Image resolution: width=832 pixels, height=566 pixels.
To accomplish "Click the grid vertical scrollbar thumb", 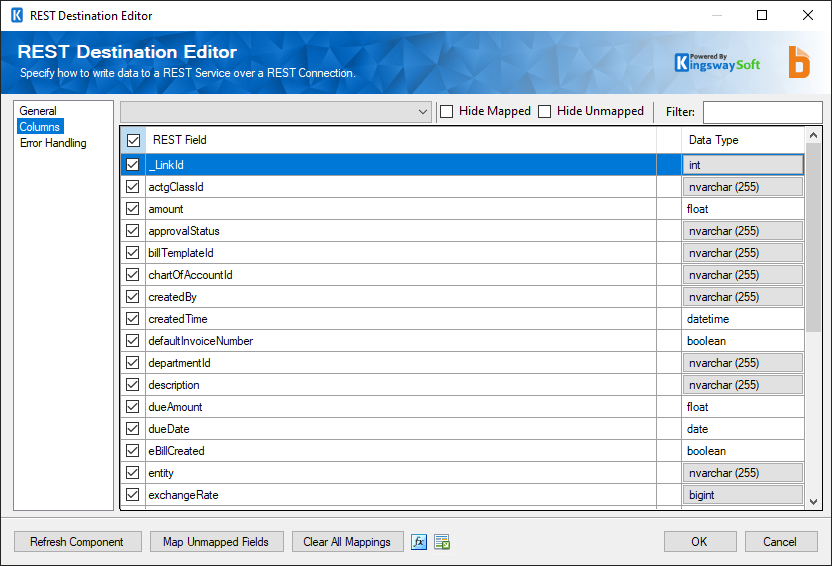I will click(813, 238).
